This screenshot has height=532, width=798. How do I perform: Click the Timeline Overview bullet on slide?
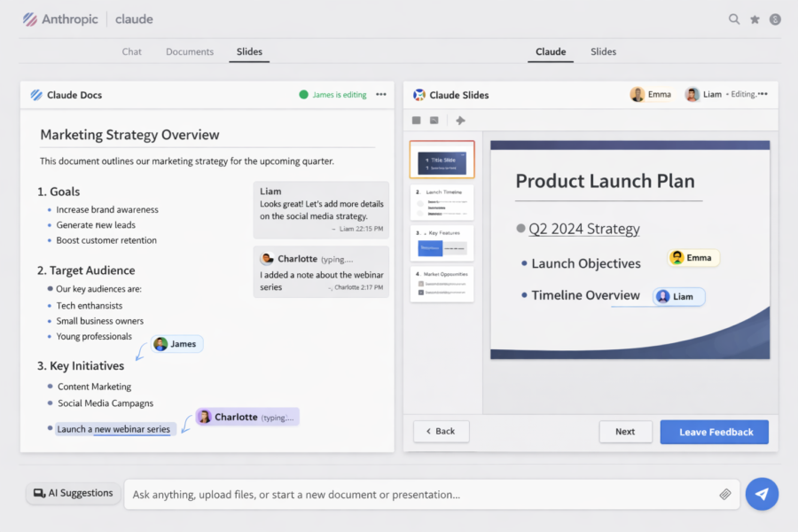pyautogui.click(x=585, y=295)
